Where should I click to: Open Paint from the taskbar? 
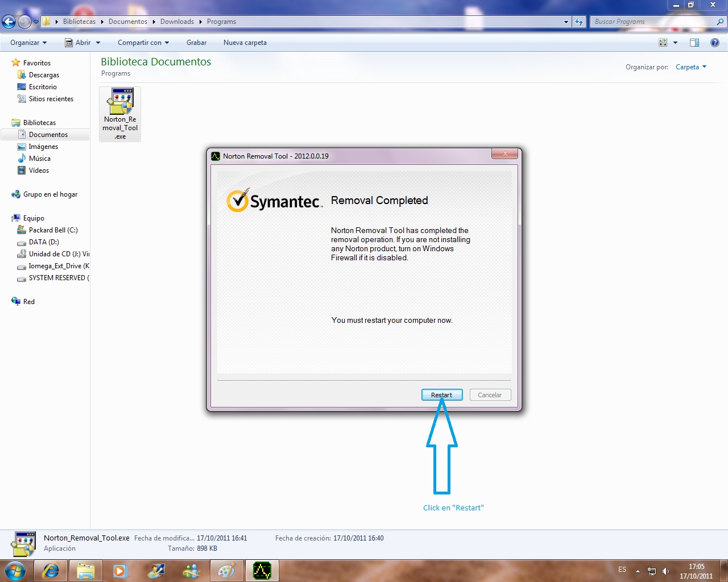click(x=226, y=571)
